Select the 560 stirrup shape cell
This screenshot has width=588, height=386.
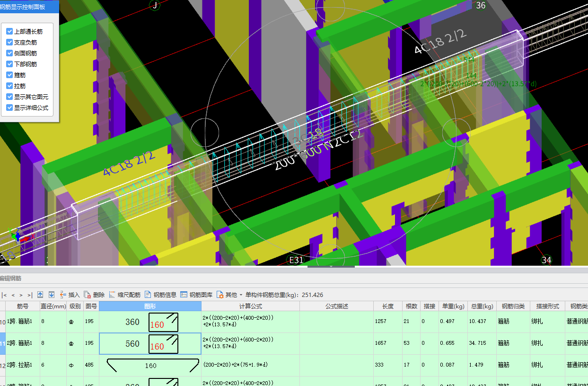[150, 344]
